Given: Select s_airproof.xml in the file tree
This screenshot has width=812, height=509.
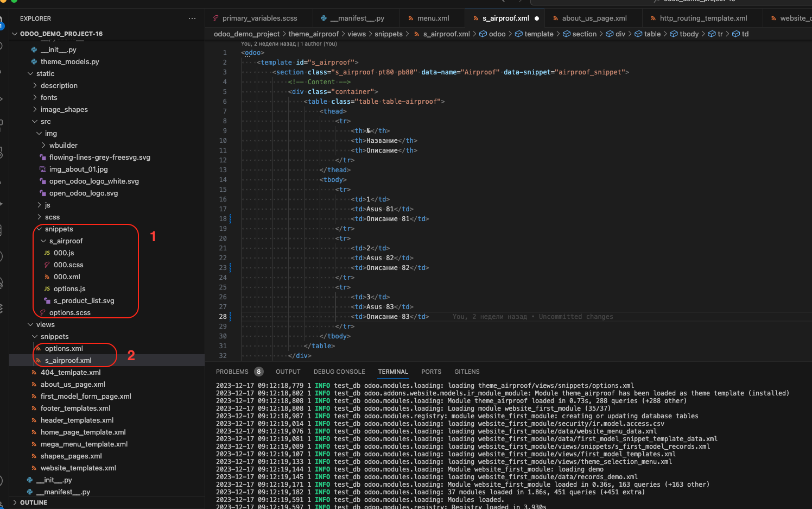Looking at the screenshot, I should tap(68, 361).
